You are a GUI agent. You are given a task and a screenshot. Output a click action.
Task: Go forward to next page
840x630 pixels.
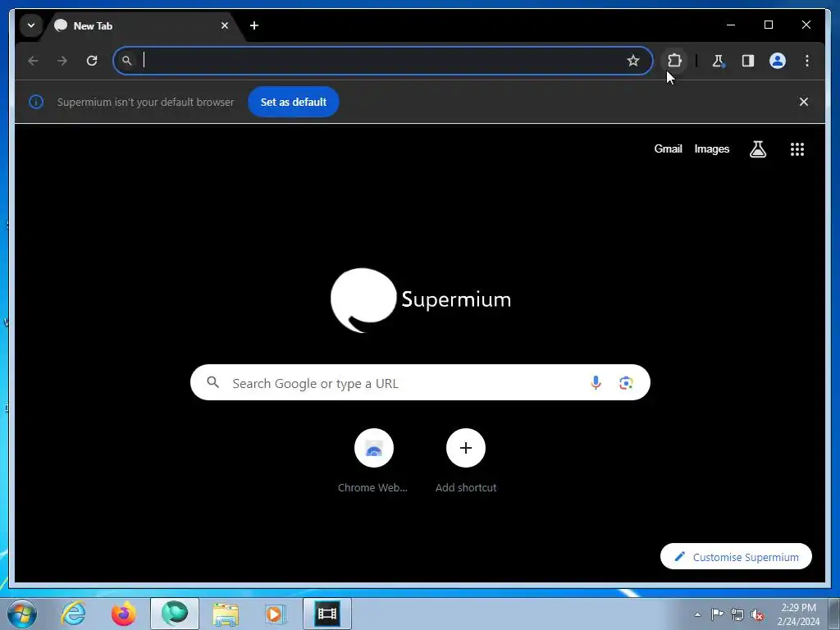click(62, 61)
